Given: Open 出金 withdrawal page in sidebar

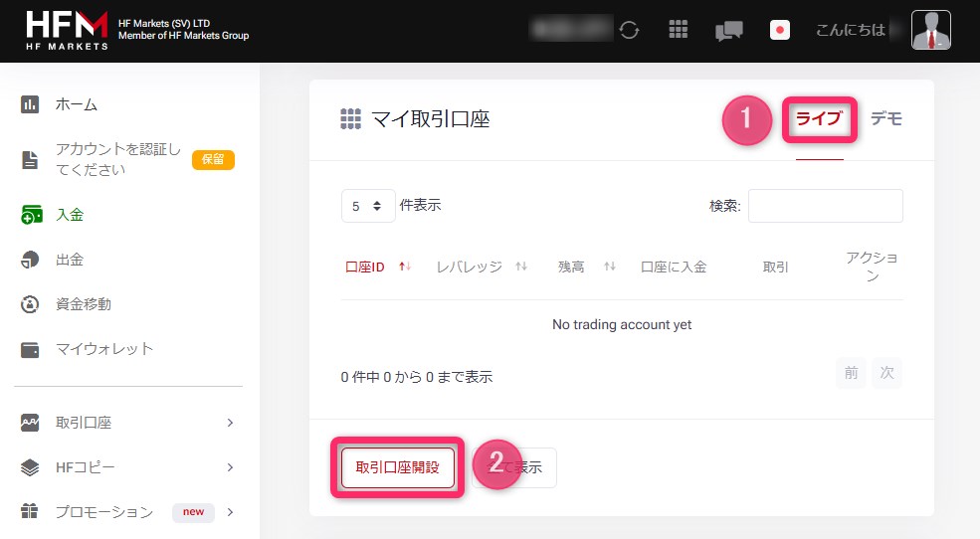Looking at the screenshot, I should [69, 260].
